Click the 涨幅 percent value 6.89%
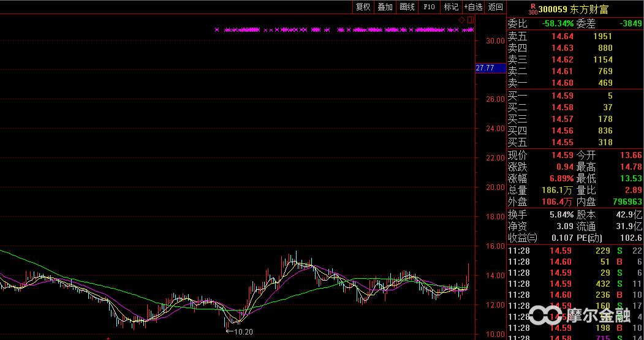This screenshot has height=340, width=644. (x=561, y=179)
